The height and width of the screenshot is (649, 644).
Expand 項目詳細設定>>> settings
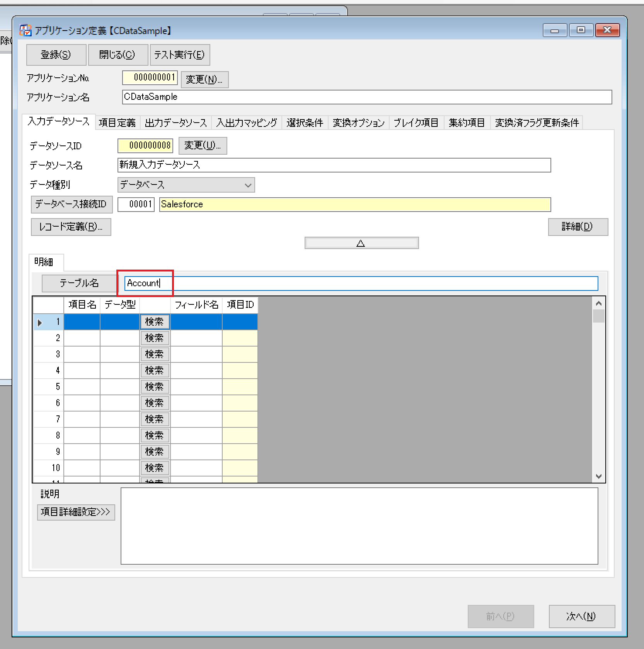[76, 512]
